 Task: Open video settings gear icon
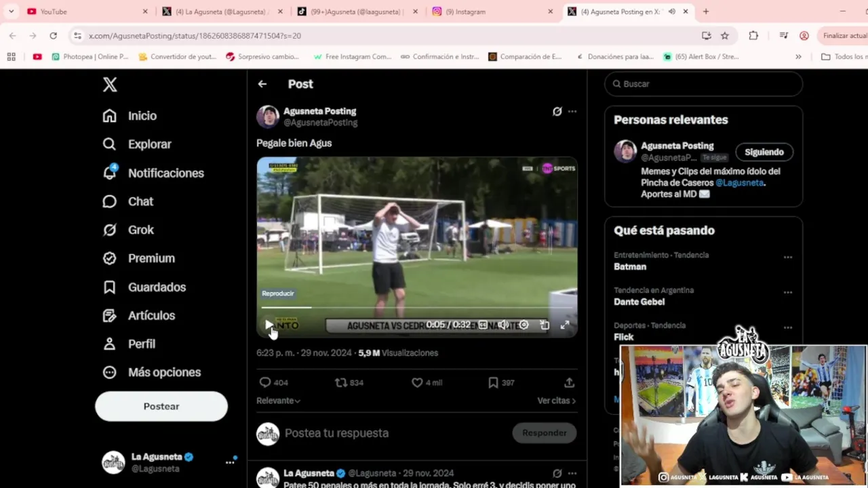point(524,325)
